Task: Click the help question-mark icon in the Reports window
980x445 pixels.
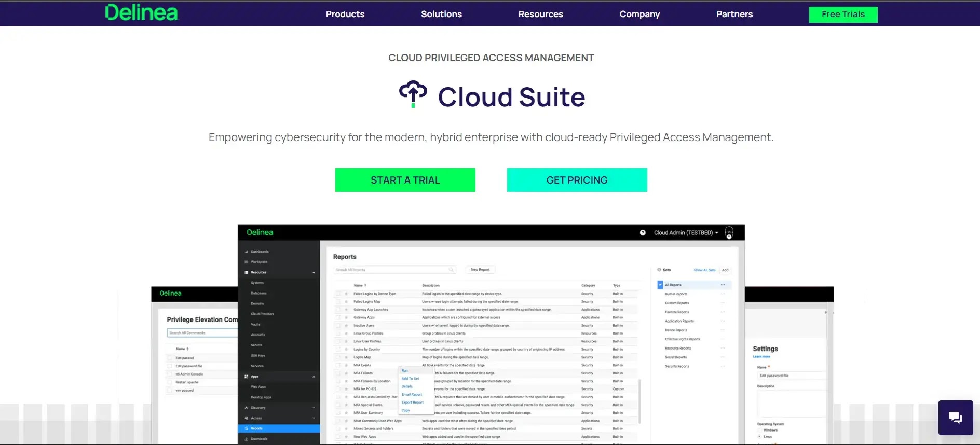Action: 643,233
